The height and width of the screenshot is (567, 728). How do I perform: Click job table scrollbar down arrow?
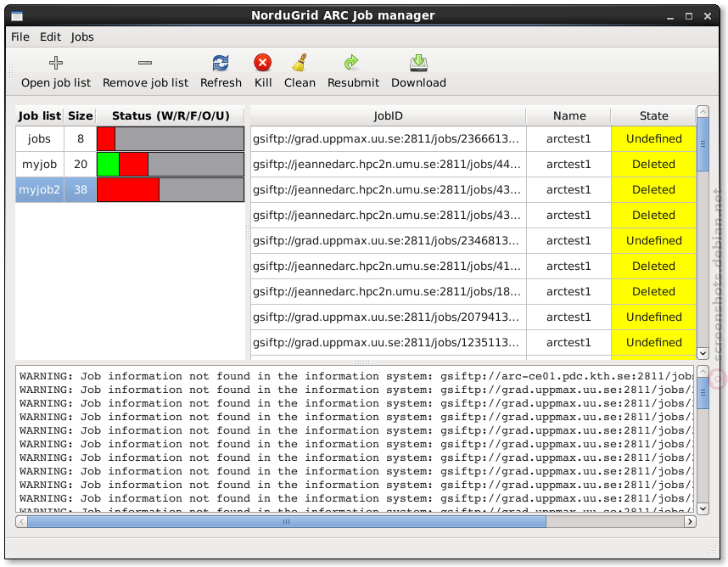(703, 353)
